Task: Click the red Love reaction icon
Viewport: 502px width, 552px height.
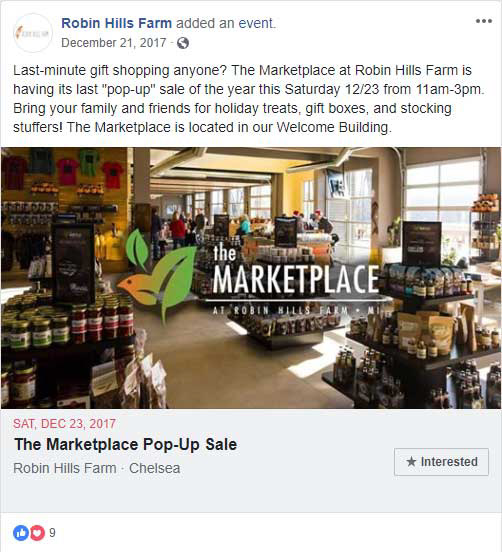Action: (37, 533)
